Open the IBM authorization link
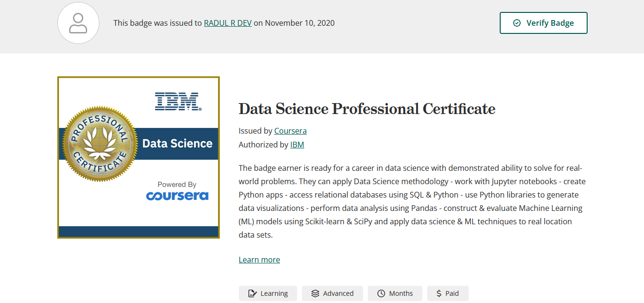The height and width of the screenshot is (303, 644). pos(297,144)
